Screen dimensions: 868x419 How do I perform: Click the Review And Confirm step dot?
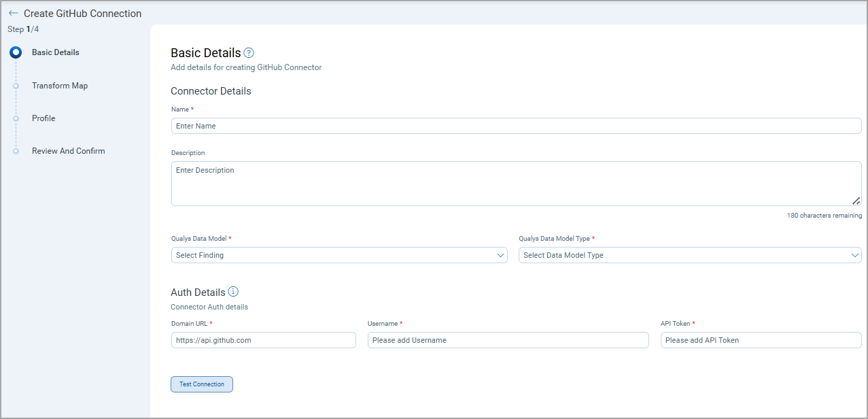point(16,151)
